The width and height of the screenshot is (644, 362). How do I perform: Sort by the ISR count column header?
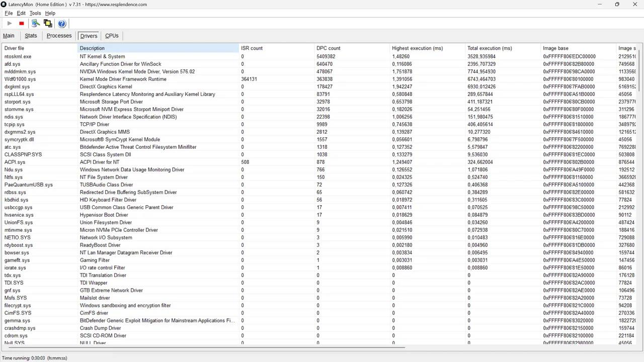pos(252,48)
